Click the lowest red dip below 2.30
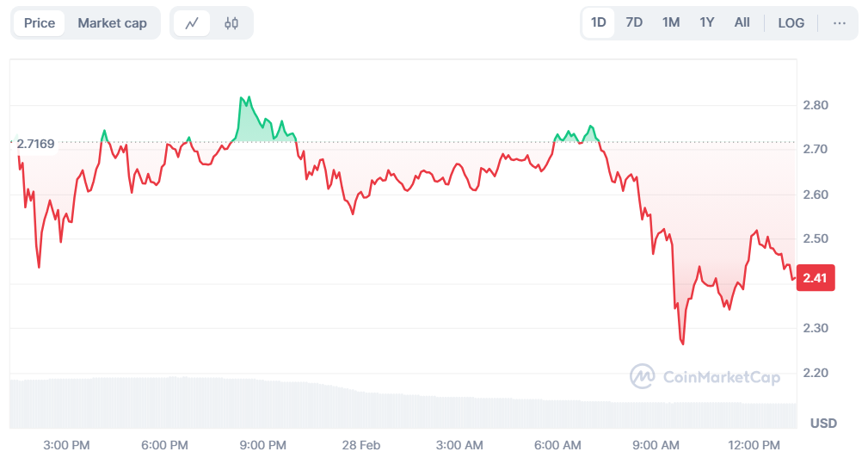 682,343
